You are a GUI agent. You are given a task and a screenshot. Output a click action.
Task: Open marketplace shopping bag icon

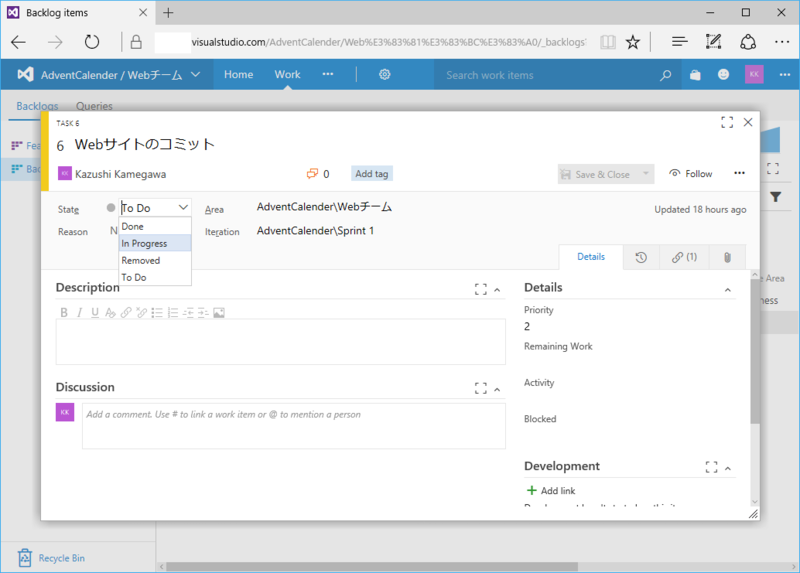(695, 75)
